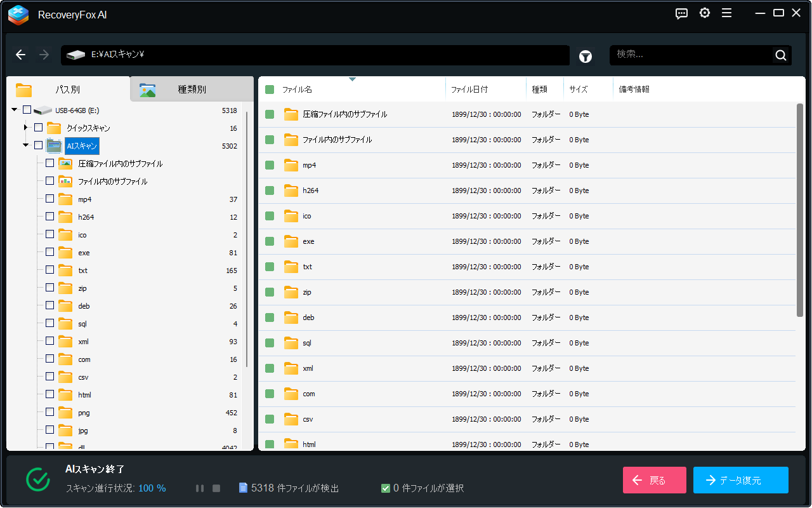The height and width of the screenshot is (508, 812).
Task: Click the ファイル内のサブファイル tree folder icon
Action: coord(65,181)
